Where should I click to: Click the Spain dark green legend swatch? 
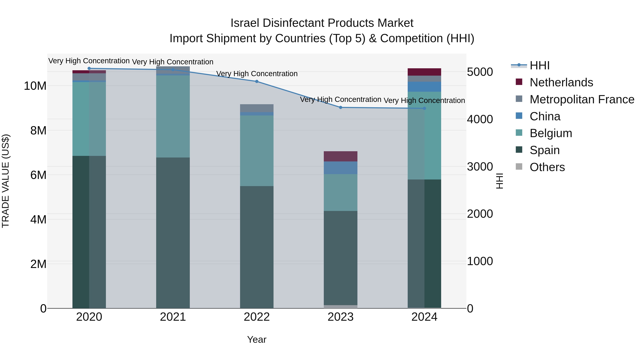519,149
